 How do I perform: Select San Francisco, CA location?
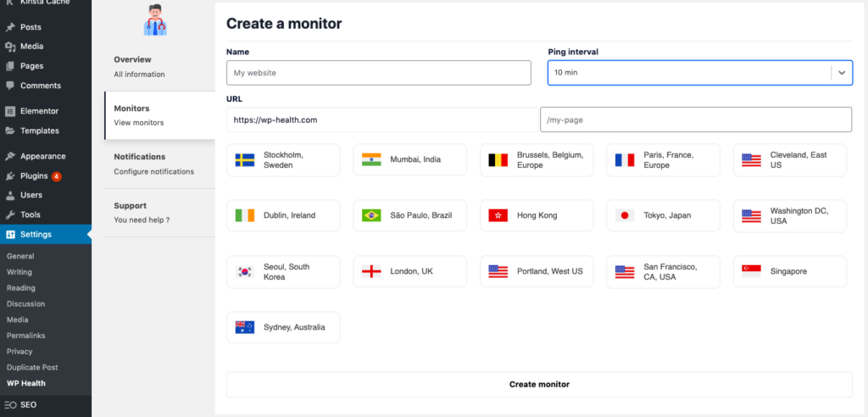click(663, 272)
